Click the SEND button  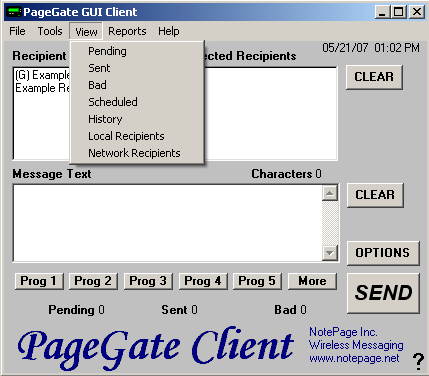tap(383, 293)
